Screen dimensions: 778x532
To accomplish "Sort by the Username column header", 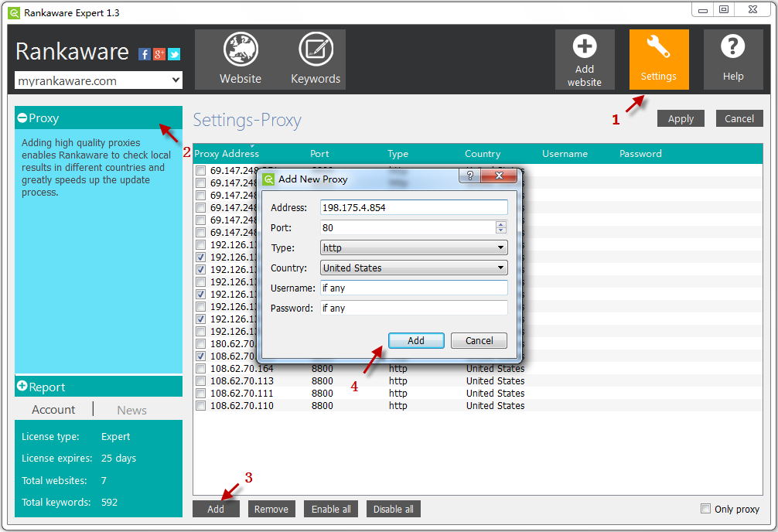I will point(565,154).
